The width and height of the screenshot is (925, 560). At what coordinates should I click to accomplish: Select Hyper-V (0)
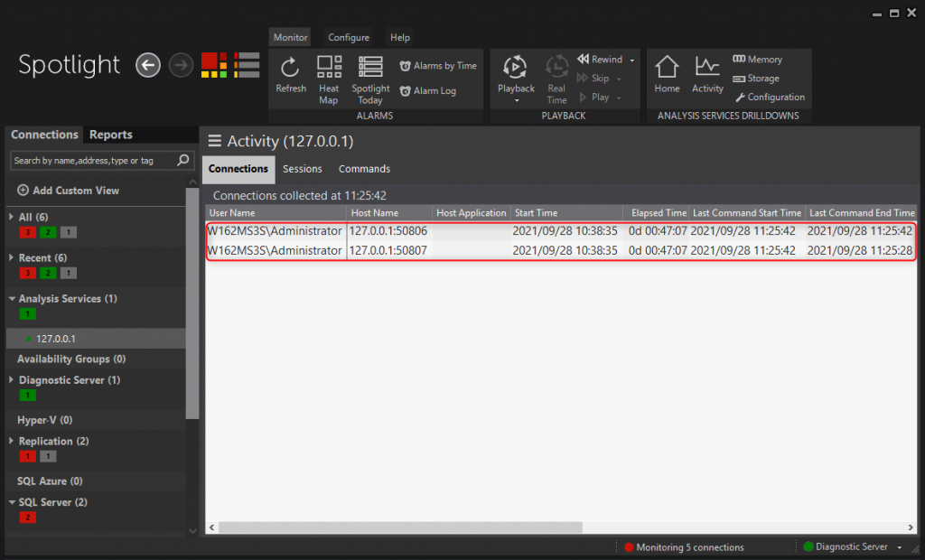point(45,420)
